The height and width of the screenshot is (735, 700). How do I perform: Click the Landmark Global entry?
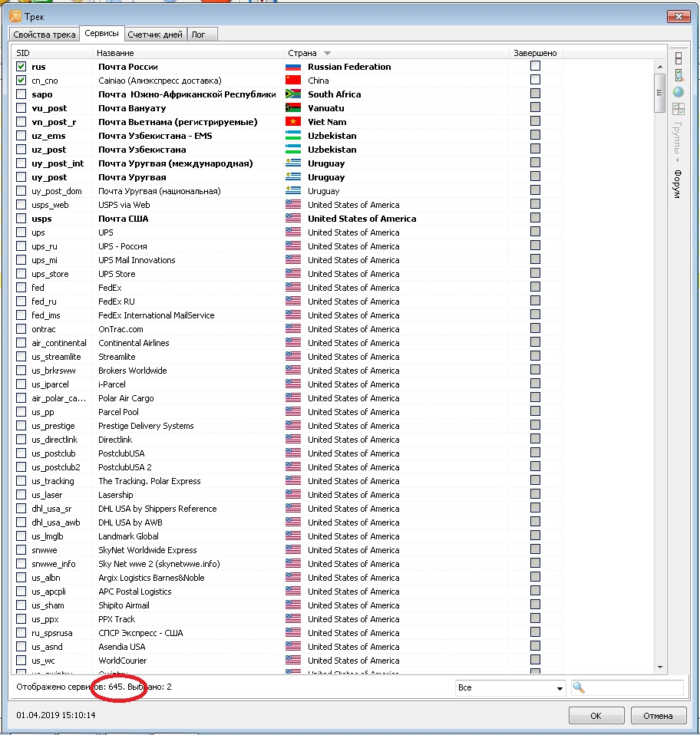point(128,536)
